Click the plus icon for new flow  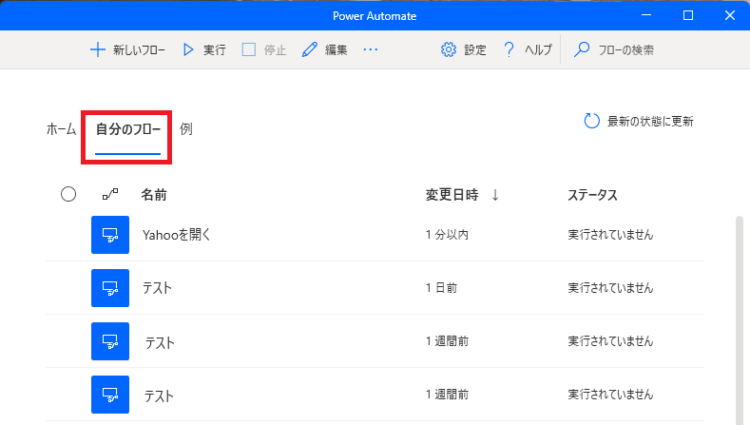click(x=98, y=50)
